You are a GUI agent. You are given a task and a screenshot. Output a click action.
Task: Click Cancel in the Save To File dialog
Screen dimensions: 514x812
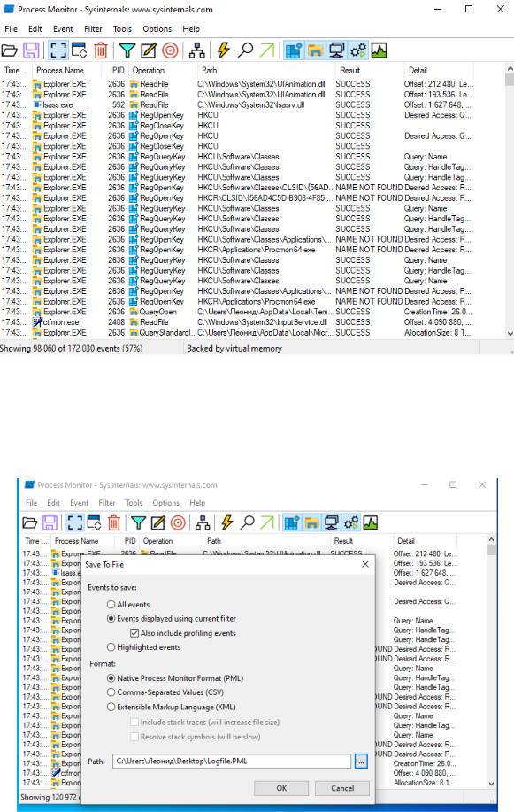point(342,788)
